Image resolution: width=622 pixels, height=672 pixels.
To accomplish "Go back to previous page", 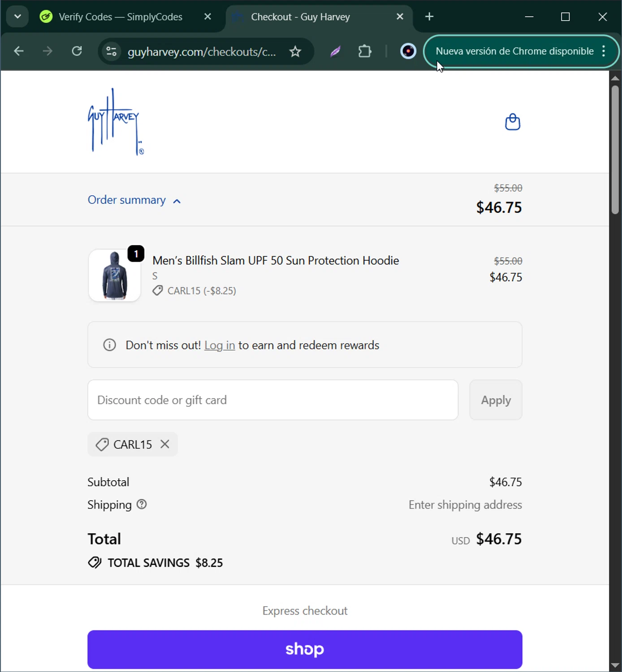I will (x=18, y=51).
